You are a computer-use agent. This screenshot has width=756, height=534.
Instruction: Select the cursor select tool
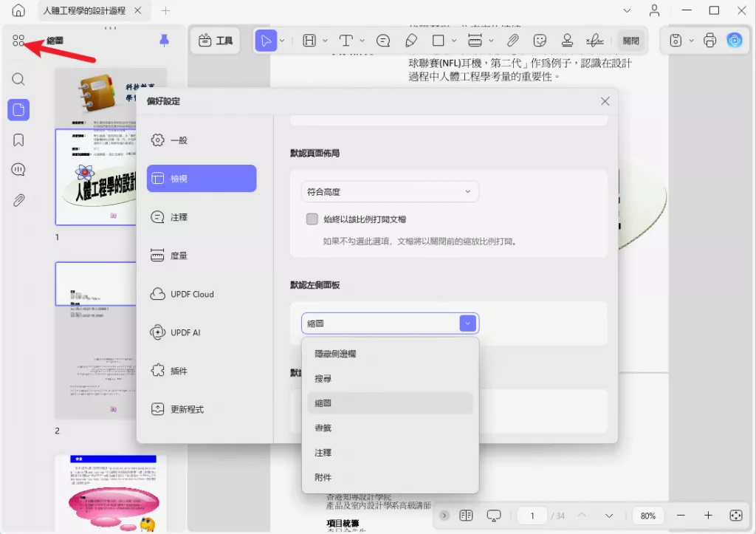coord(266,41)
